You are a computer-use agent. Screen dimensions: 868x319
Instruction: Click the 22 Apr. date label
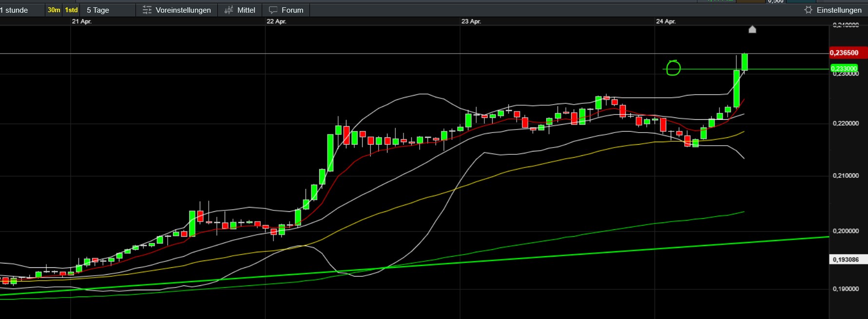point(276,21)
